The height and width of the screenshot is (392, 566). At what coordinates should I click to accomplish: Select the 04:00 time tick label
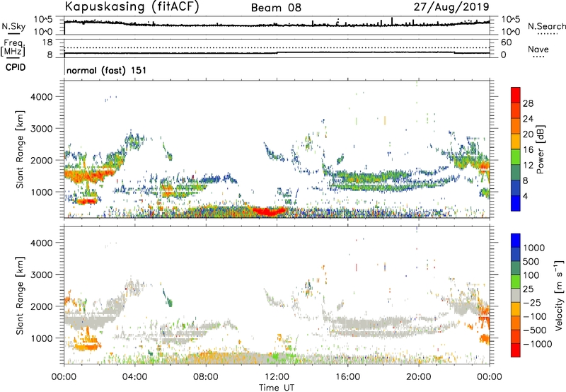tap(135, 377)
